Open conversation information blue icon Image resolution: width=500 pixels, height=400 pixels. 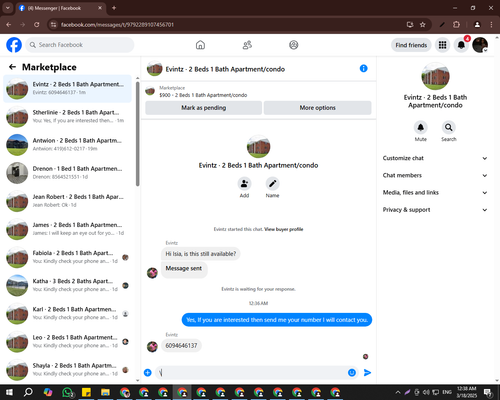364,68
